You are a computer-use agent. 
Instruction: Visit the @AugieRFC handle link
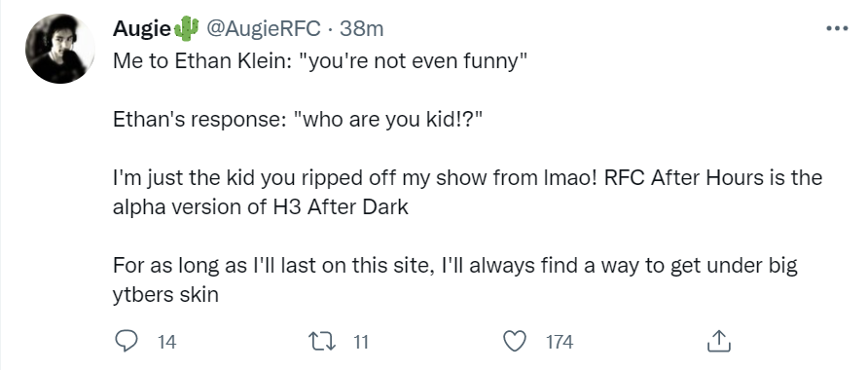[x=264, y=29]
